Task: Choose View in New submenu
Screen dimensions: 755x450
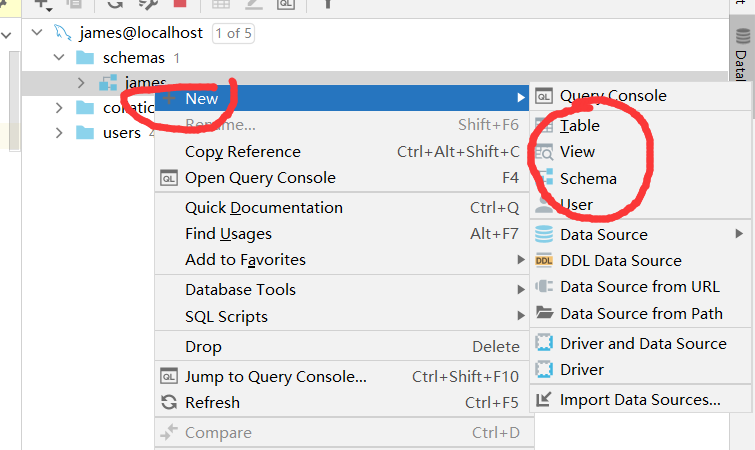Action: tap(640, 152)
